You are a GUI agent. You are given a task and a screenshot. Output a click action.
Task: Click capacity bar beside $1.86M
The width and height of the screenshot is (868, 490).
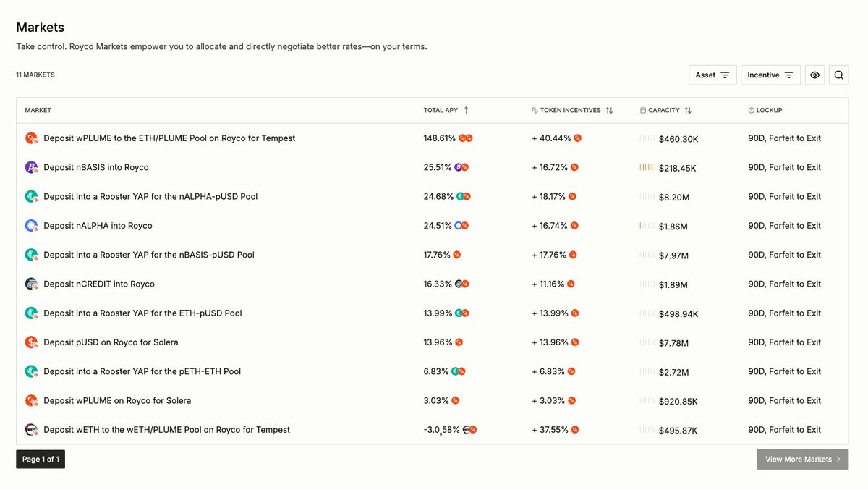[x=647, y=226]
